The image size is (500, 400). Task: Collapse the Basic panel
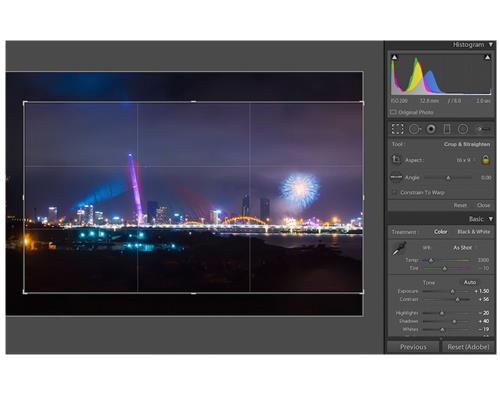point(491,219)
